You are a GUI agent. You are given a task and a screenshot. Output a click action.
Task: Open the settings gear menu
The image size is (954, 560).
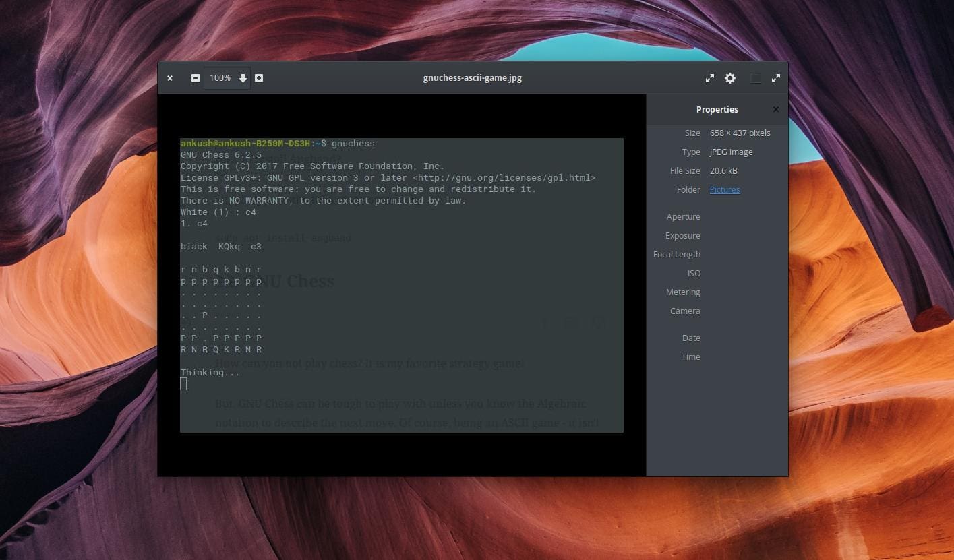pos(729,77)
